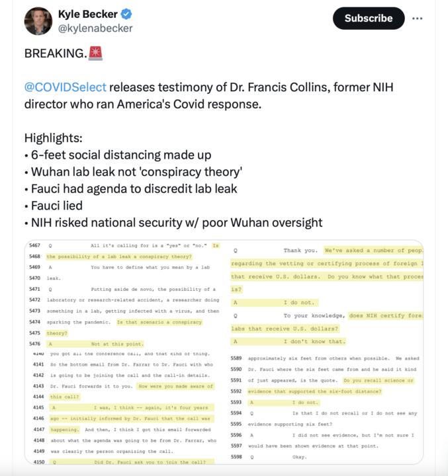Open Kyle Becker's profile avatar
The height and width of the screenshot is (476, 448).
tap(38, 21)
